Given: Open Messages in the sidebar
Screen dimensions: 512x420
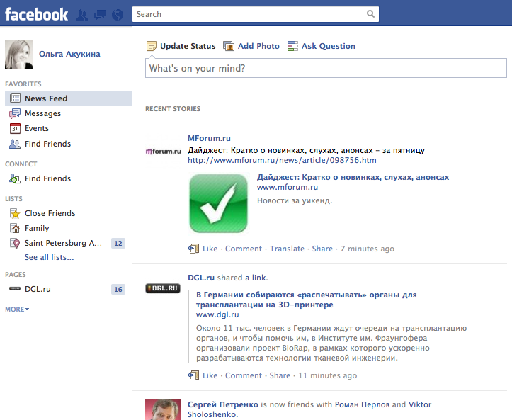Looking at the screenshot, I should [42, 113].
